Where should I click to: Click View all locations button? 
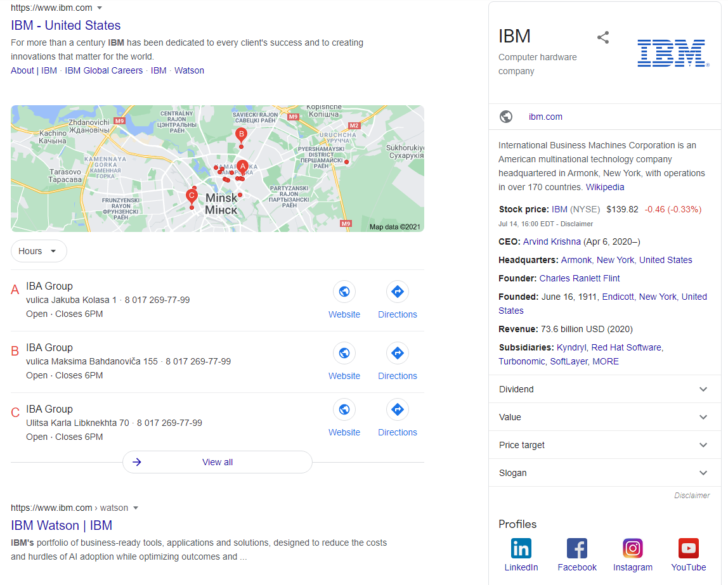tap(218, 462)
